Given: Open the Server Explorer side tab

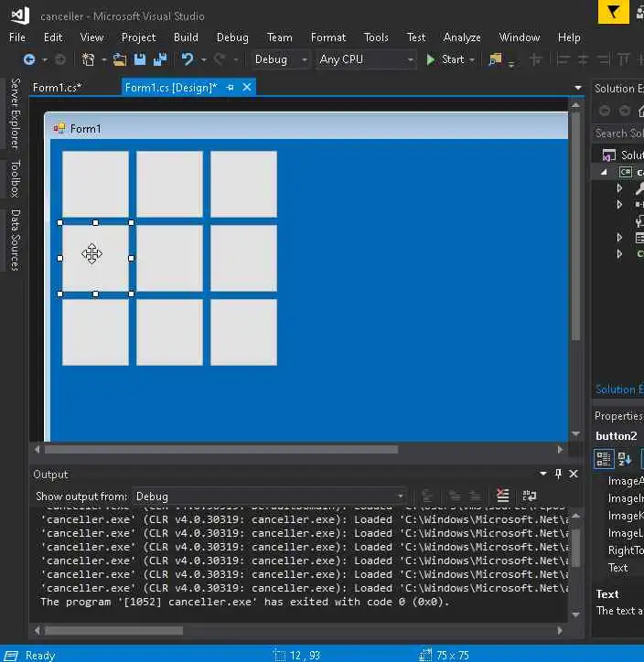Looking at the screenshot, I should tap(15, 113).
